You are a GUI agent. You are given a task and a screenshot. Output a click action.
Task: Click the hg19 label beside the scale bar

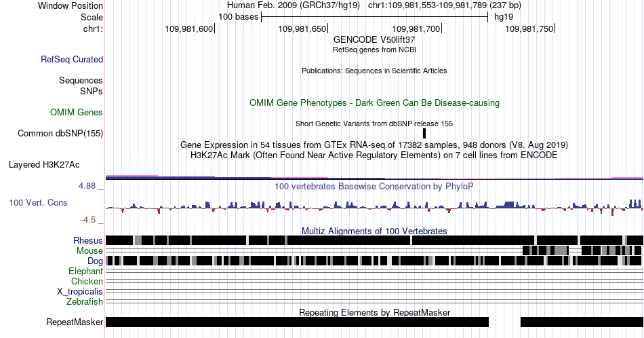[504, 17]
